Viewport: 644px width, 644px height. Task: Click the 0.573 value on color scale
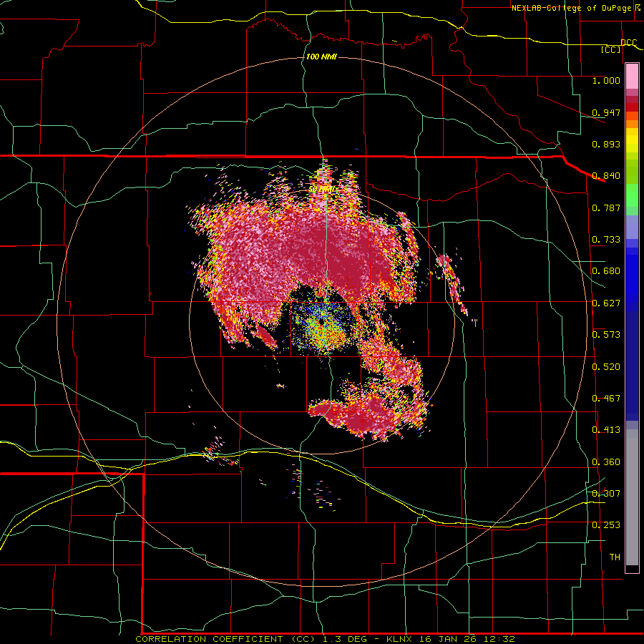606,335
